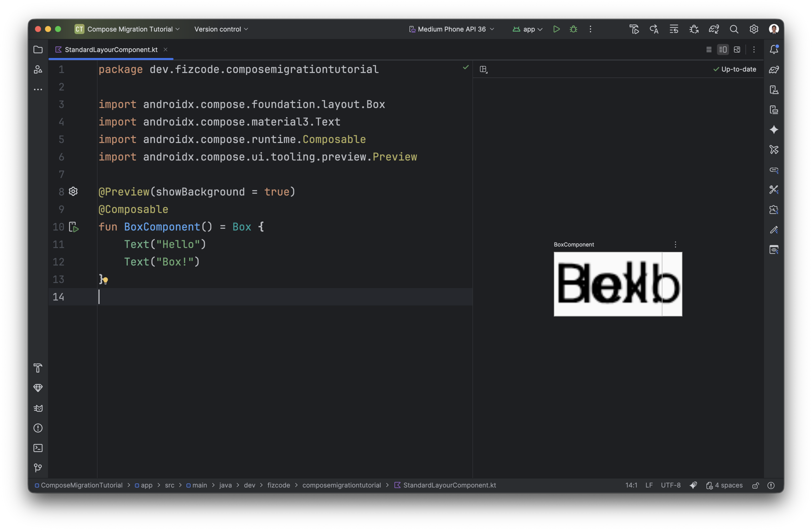Click the run preview gutter icon at line 10

74,227
